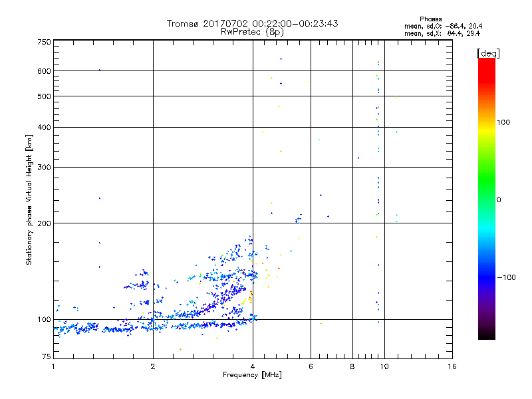The image size is (532, 399).
Task: Click x-axis tick label '8'
Action: tap(352, 366)
